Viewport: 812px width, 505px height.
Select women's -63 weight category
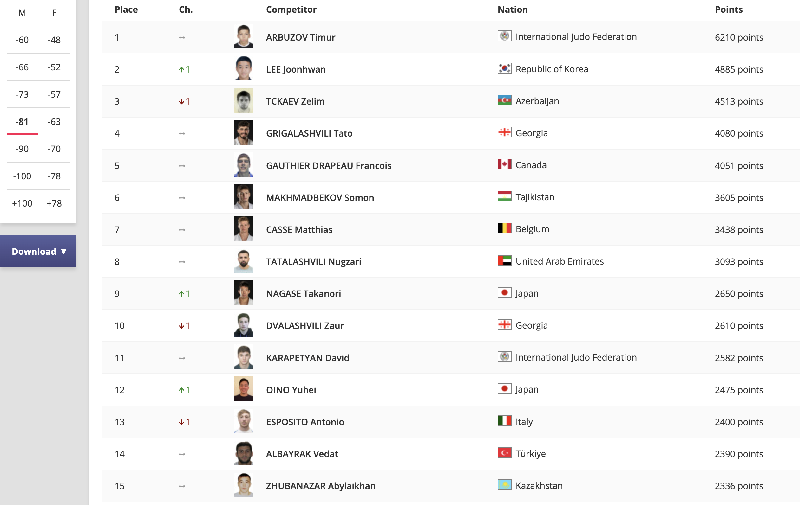coord(54,122)
